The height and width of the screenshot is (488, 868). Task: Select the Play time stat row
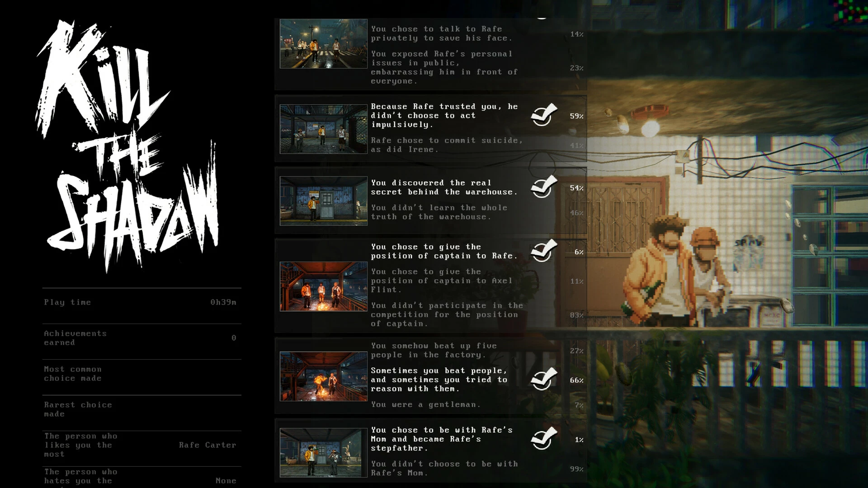coord(142,302)
